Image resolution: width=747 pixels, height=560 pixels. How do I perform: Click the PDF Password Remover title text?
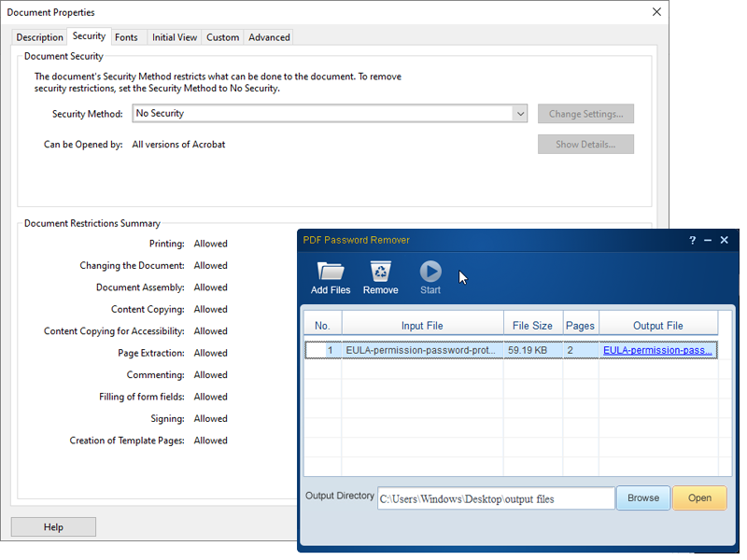coord(357,240)
